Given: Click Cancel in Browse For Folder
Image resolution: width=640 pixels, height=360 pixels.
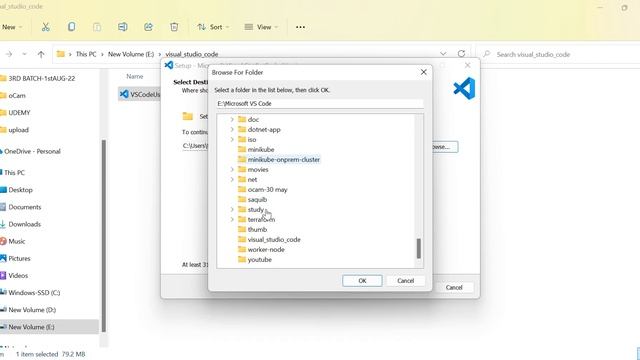Looking at the screenshot, I should point(405,281).
